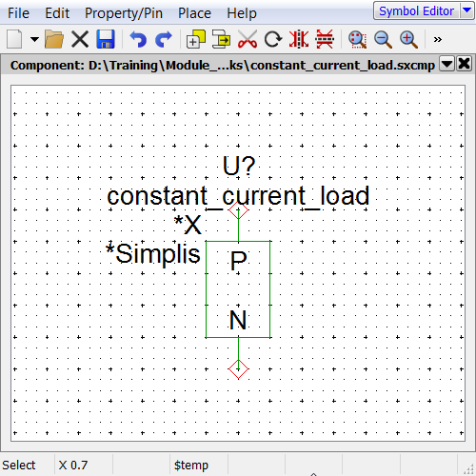Save symbol with the floppy disk icon
The width and height of the screenshot is (476, 476).
tap(106, 39)
